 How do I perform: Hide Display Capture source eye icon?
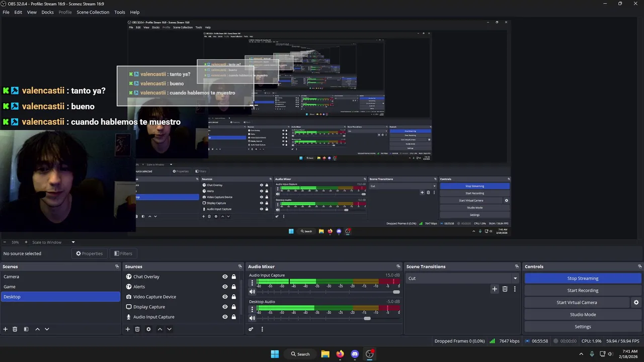pyautogui.click(x=225, y=307)
